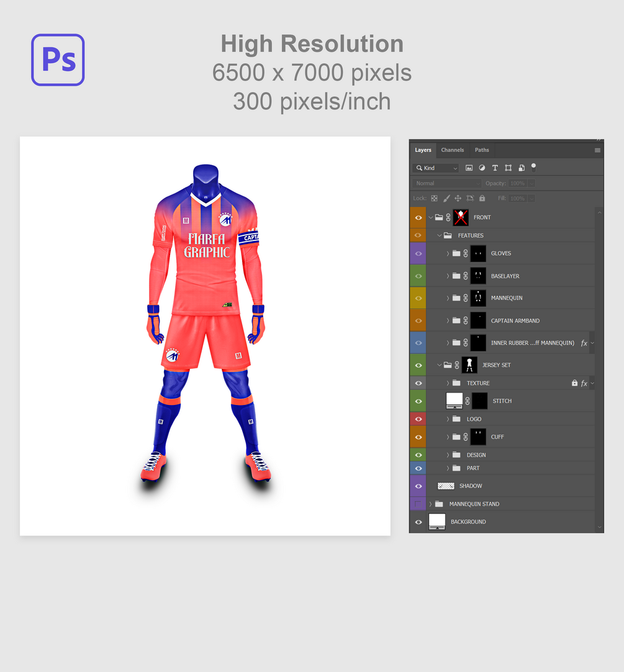Click the chain link icon on FRONT group

(x=448, y=217)
